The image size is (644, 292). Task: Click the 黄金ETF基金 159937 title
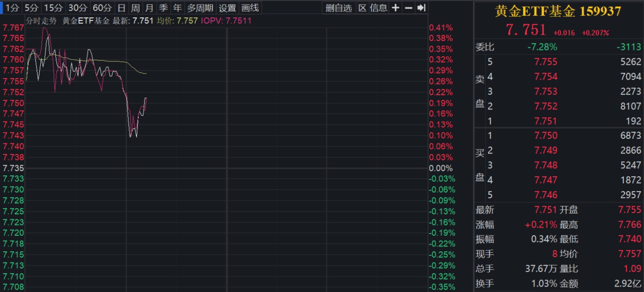point(558,11)
